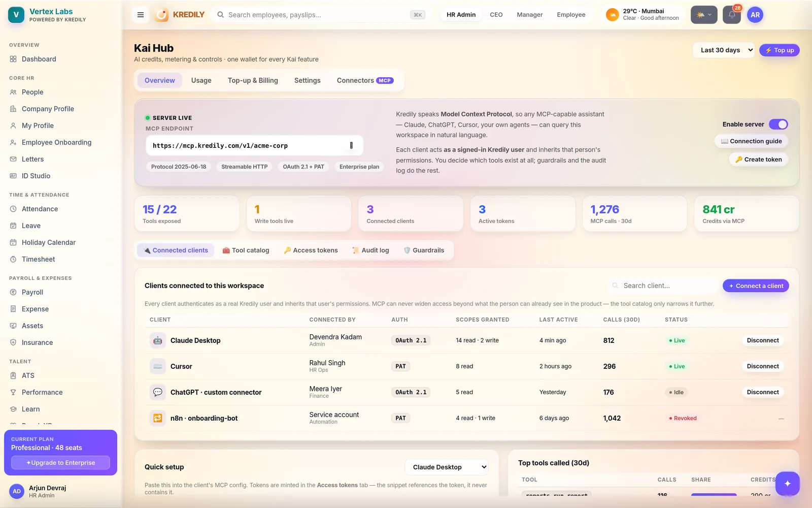Select the Connected clients sub-tab
The height and width of the screenshot is (508, 812).
tap(176, 250)
